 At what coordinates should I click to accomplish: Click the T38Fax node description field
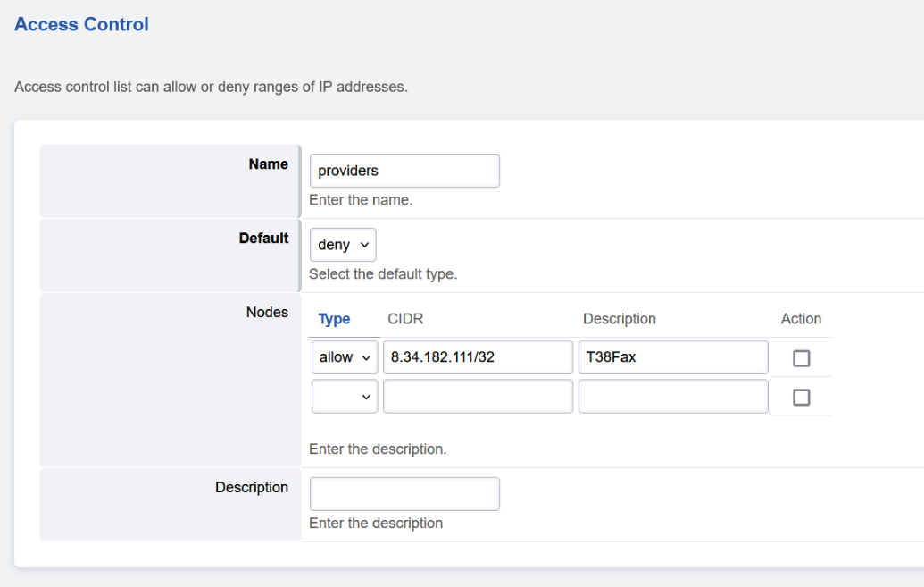click(673, 357)
